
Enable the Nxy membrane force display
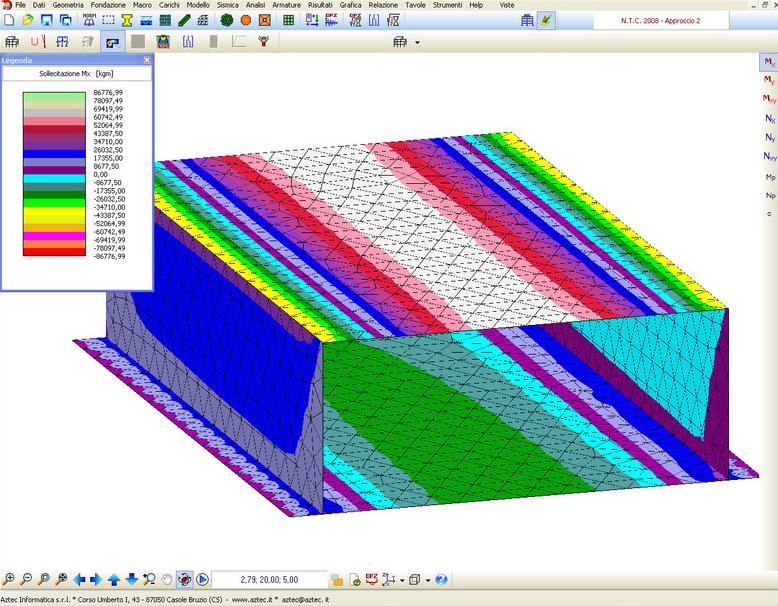(x=768, y=156)
